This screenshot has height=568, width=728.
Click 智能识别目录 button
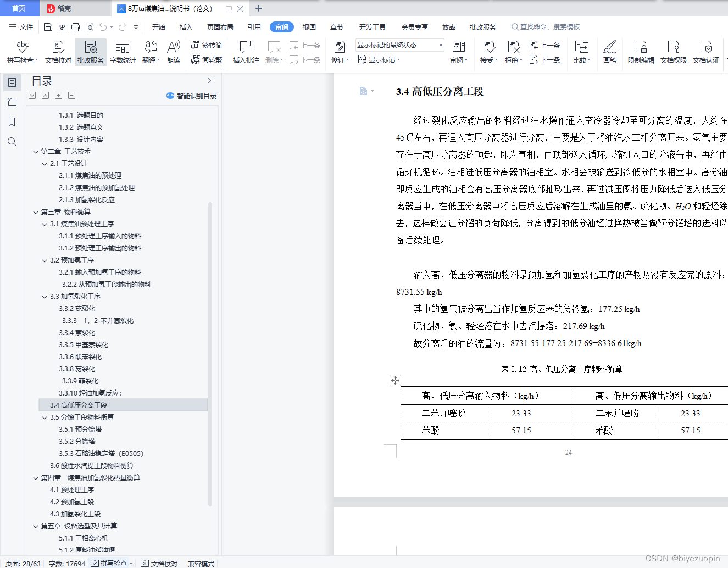[x=191, y=96]
